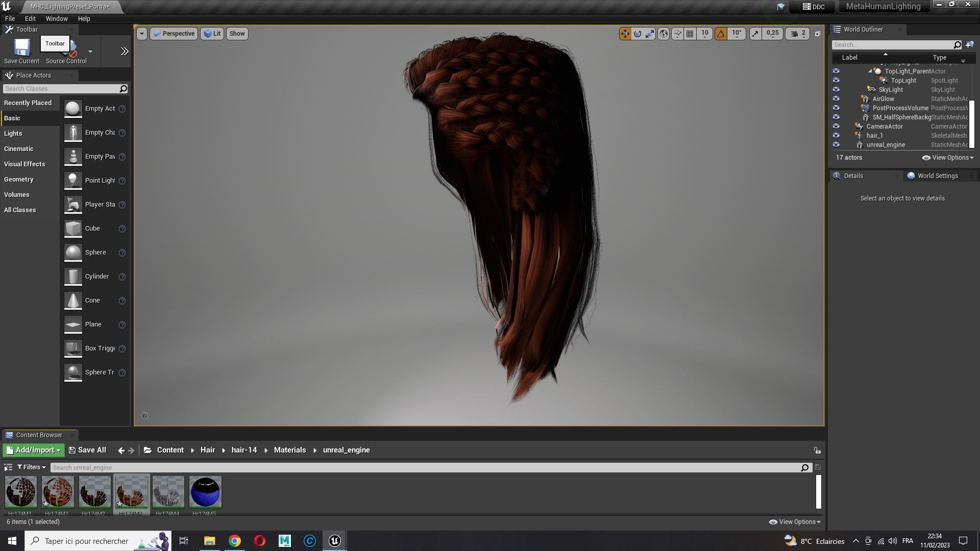The image size is (980, 551).
Task: Click hair-14 breadcrumb folder
Action: point(244,450)
